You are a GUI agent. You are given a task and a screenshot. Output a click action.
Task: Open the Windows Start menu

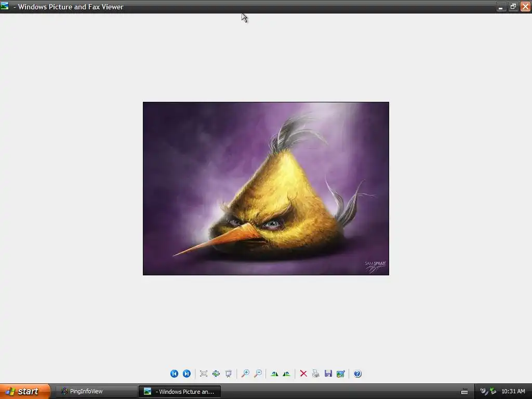pos(25,391)
